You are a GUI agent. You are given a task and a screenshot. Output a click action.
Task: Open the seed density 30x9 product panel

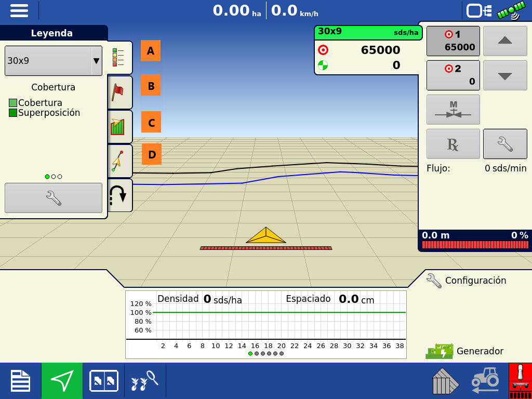tap(368, 50)
